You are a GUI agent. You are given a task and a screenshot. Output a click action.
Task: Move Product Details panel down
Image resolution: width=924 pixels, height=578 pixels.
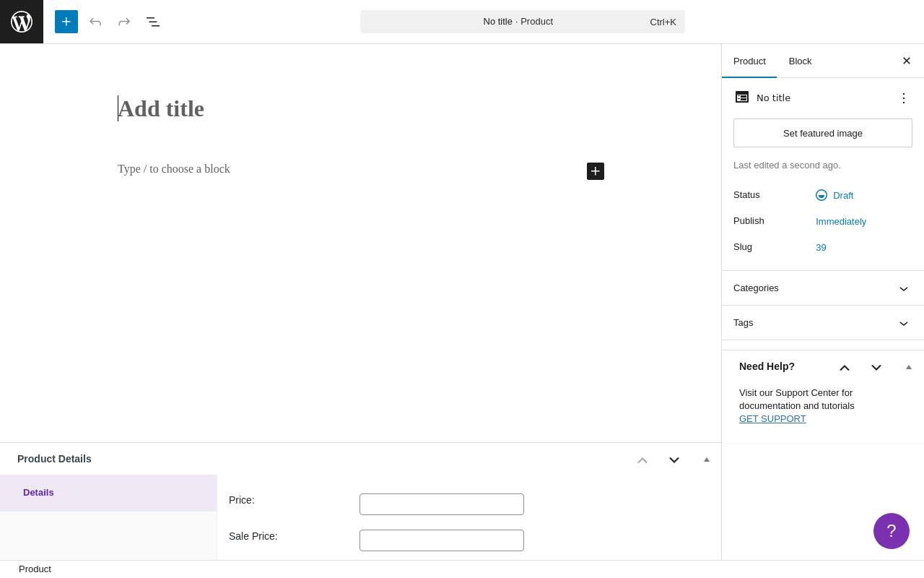coord(674,460)
